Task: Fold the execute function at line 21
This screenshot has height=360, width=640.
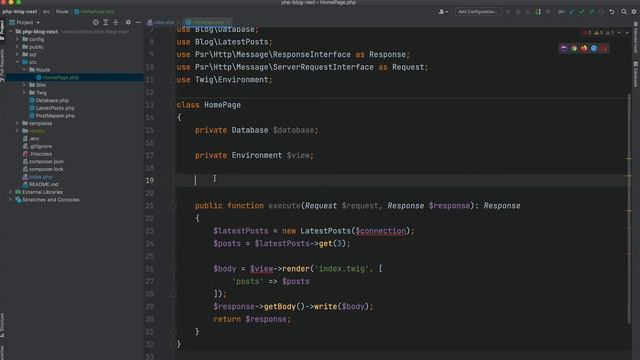Action: (x=173, y=206)
